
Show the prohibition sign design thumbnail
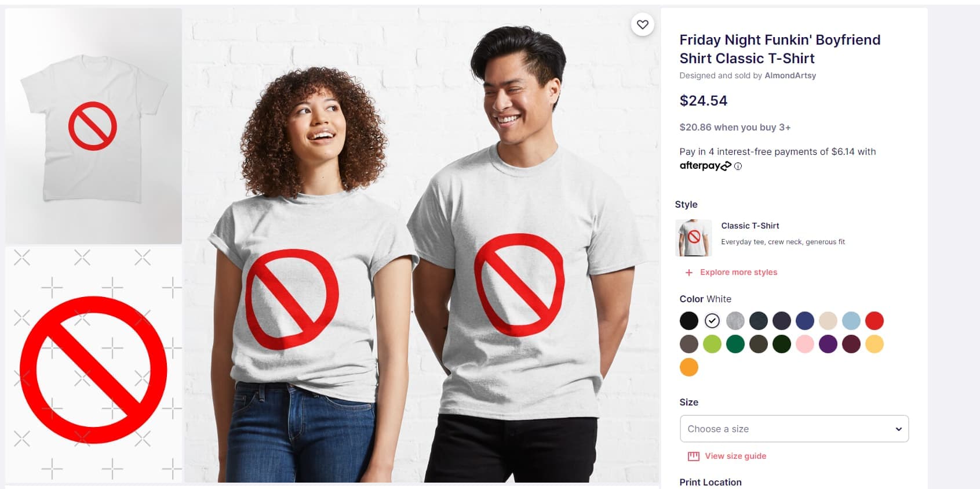tap(93, 365)
